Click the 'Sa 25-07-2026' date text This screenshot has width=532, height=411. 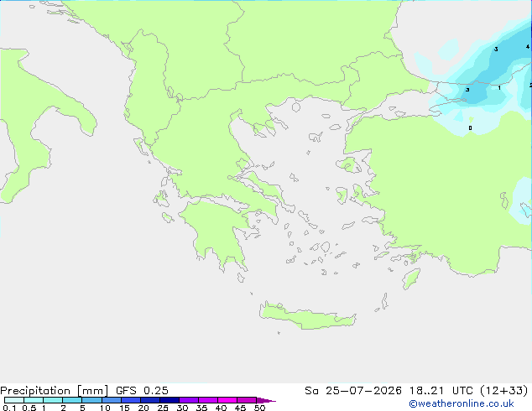coord(353,391)
